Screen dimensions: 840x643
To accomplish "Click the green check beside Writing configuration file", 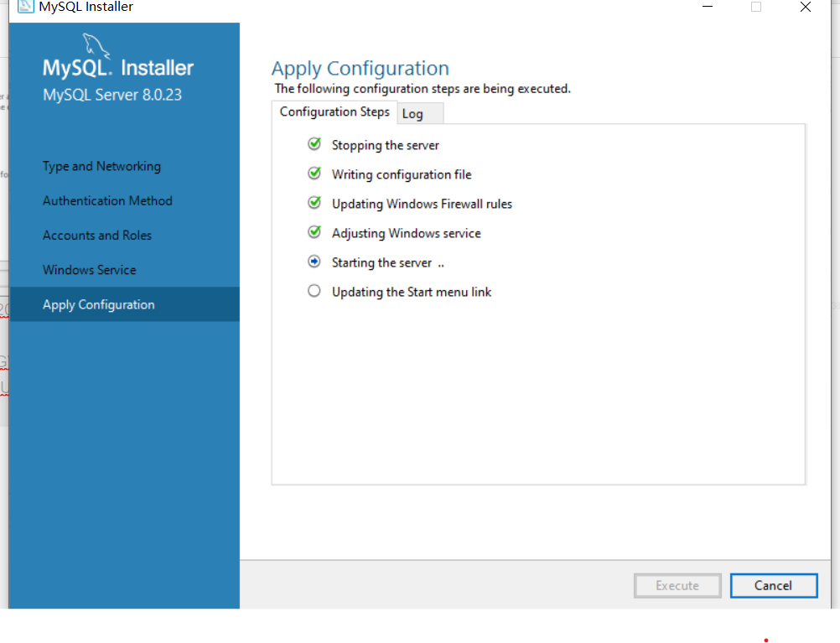I will pos(314,174).
